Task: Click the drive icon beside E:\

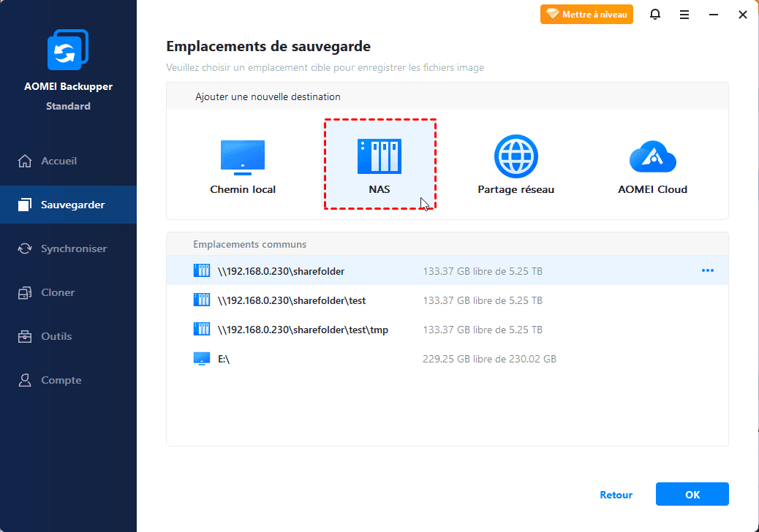Action: click(x=201, y=359)
